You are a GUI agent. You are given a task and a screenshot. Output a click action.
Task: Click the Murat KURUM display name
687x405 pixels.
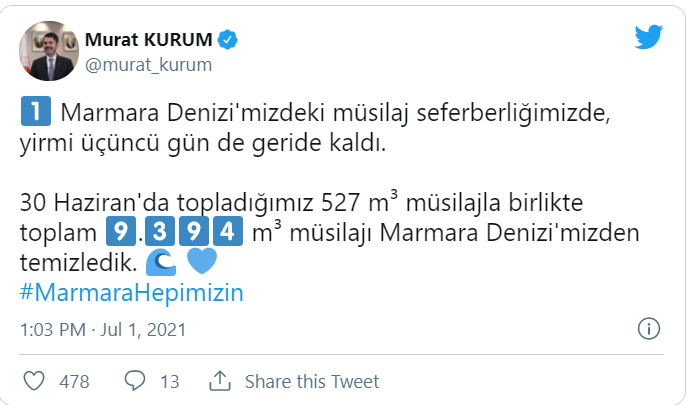click(149, 40)
